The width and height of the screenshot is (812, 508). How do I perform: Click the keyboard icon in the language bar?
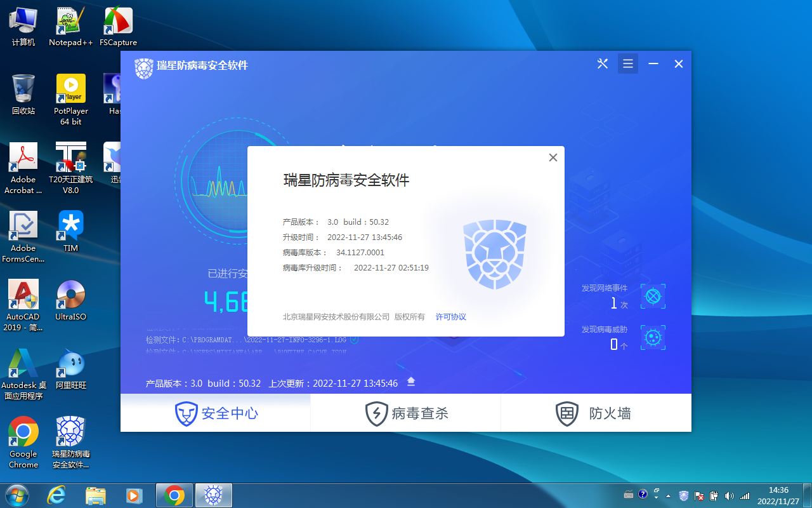629,495
